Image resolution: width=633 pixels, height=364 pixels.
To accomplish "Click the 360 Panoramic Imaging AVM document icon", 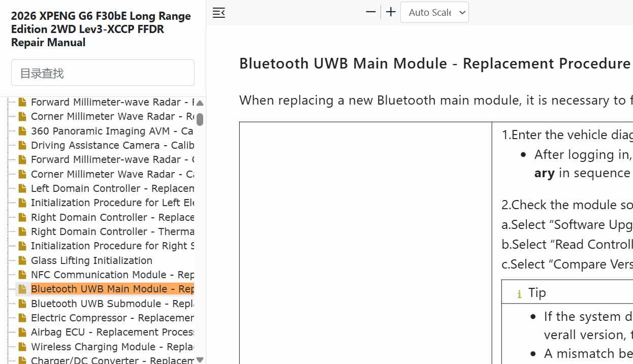I will pyautogui.click(x=22, y=131).
